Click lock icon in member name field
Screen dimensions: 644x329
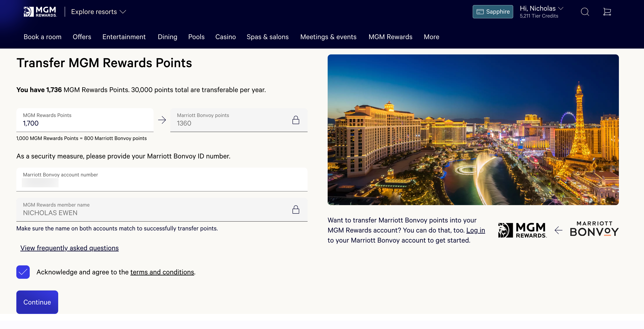point(295,209)
